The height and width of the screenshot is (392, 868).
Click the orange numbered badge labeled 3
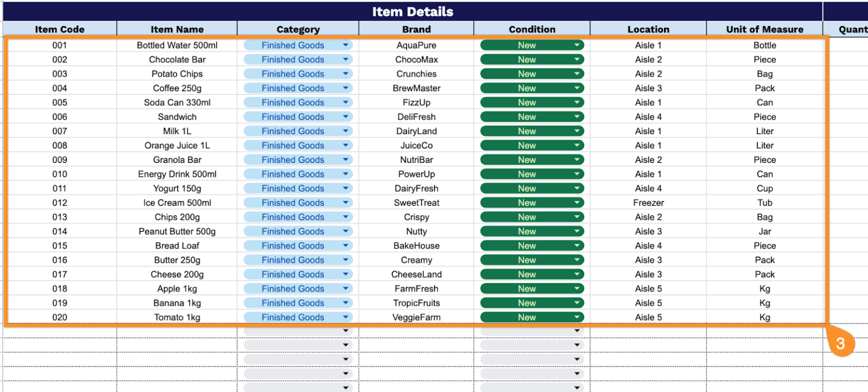pos(842,343)
